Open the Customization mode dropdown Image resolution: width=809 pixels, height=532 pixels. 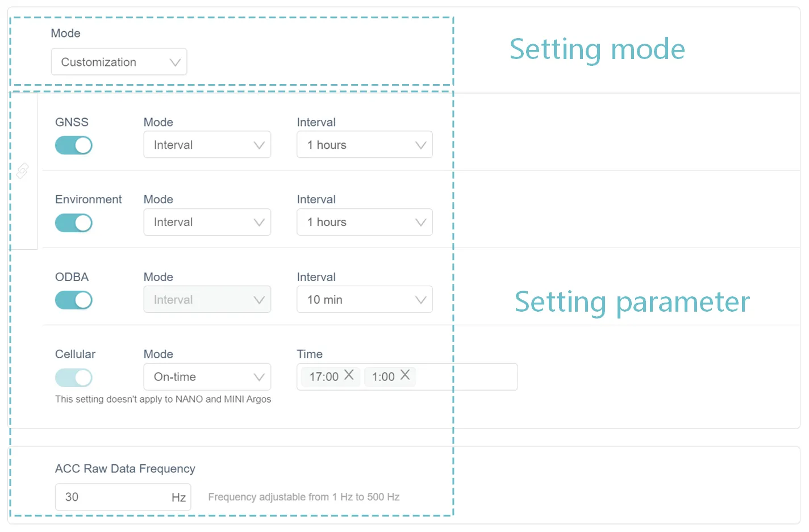119,62
